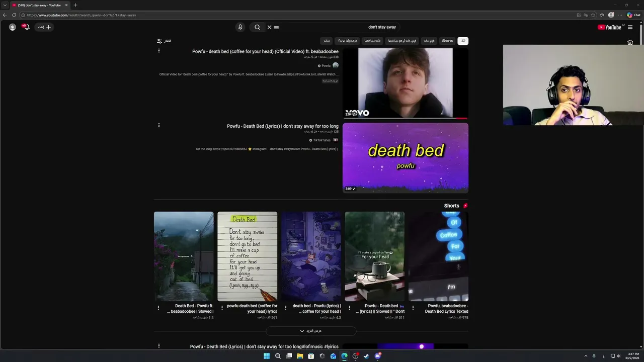Viewport: 644px width, 362px height.
Task: Reload the page with the refresh icon
Action: coord(14,15)
